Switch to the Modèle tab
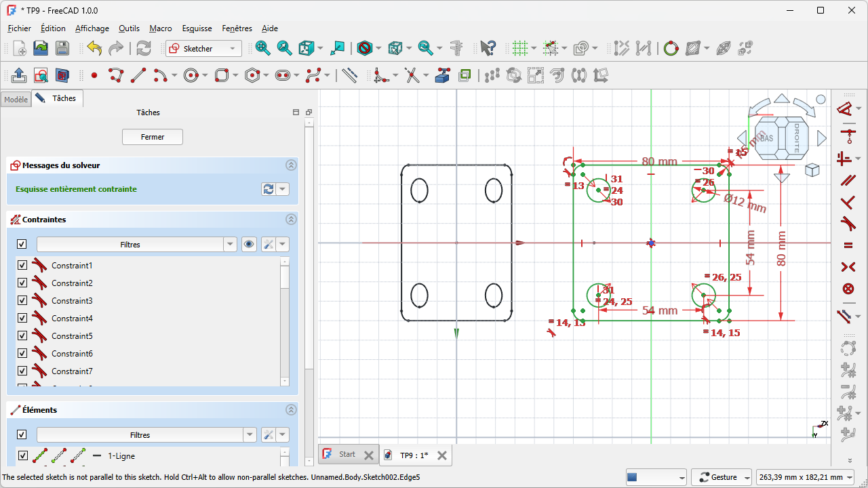The image size is (868, 488). click(16, 100)
